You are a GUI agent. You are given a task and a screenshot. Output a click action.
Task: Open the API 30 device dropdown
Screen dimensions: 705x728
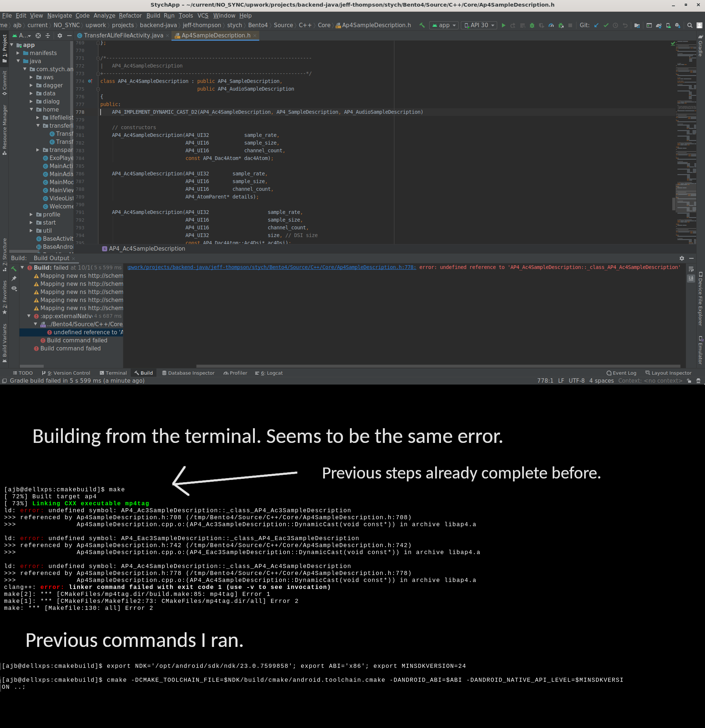[x=479, y=25]
